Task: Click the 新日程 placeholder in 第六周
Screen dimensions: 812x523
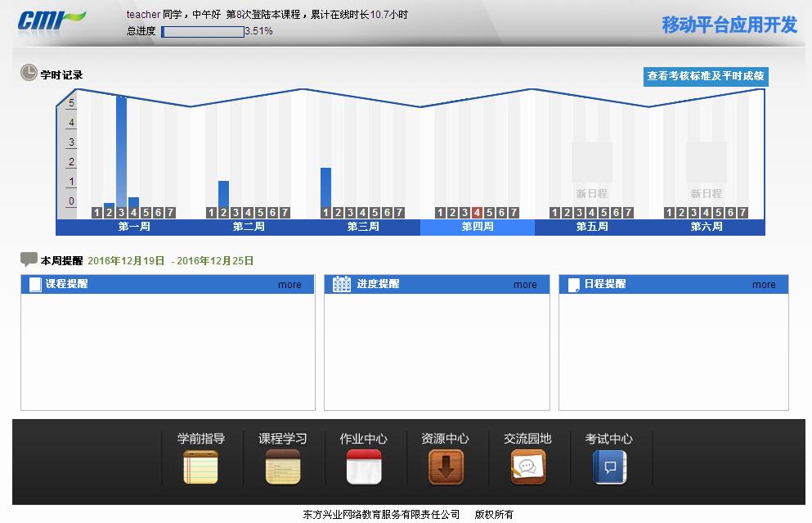Action: pyautogui.click(x=707, y=171)
